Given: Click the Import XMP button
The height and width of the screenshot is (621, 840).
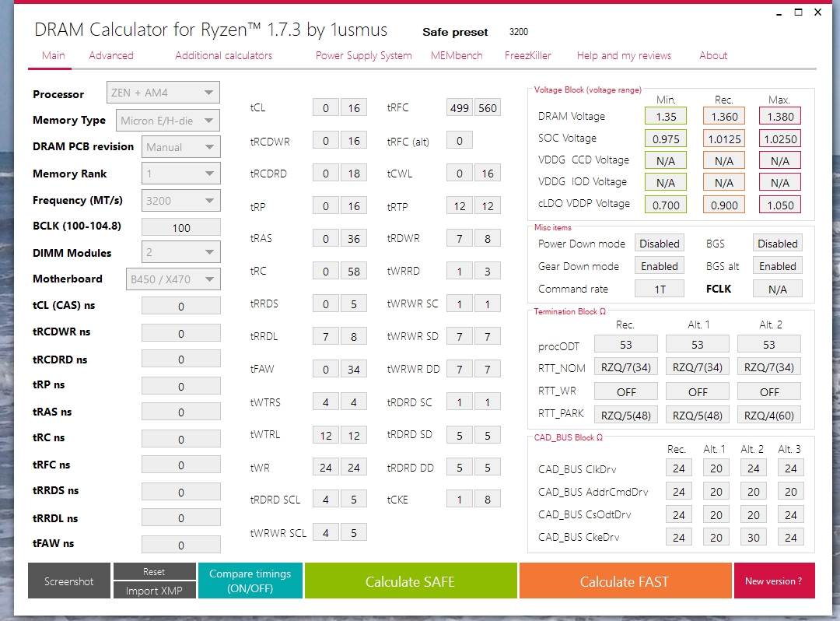Looking at the screenshot, I should tap(154, 590).
